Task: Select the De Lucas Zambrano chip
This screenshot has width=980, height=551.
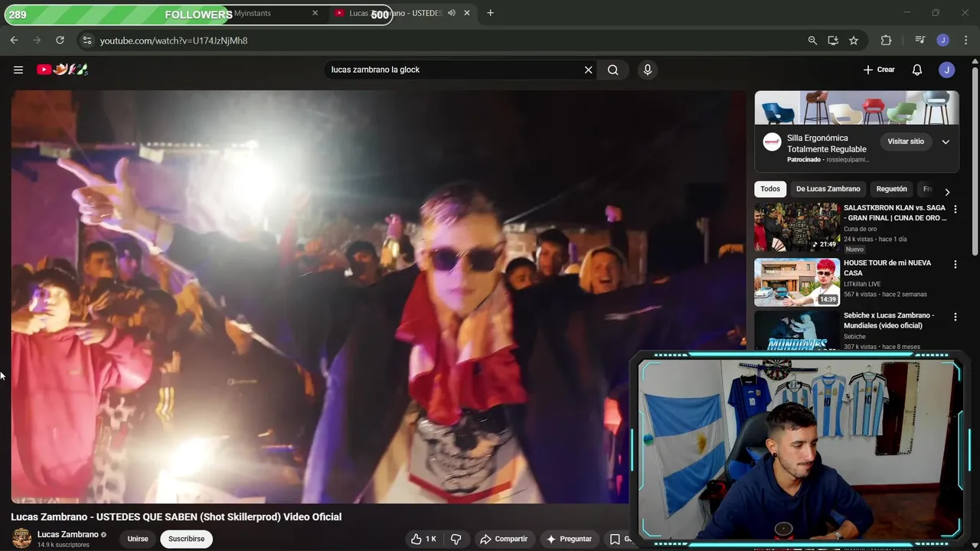Action: tap(828, 189)
